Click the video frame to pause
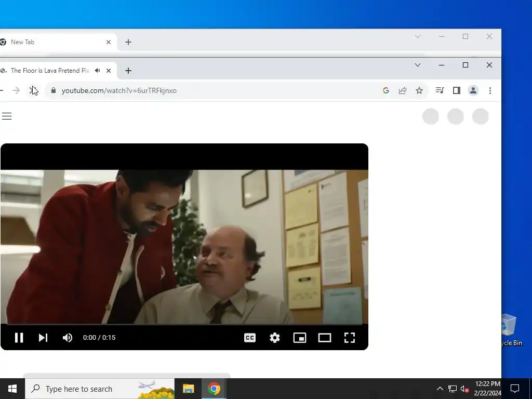The height and width of the screenshot is (399, 532). pos(184,247)
